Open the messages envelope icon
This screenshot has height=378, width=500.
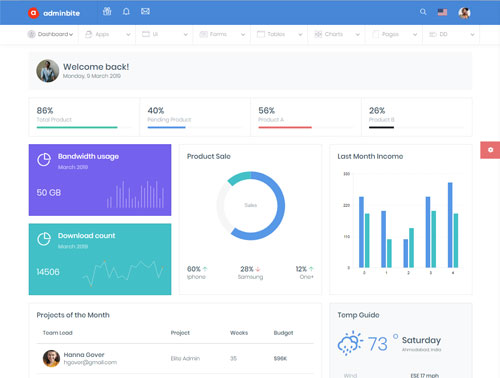click(x=145, y=11)
